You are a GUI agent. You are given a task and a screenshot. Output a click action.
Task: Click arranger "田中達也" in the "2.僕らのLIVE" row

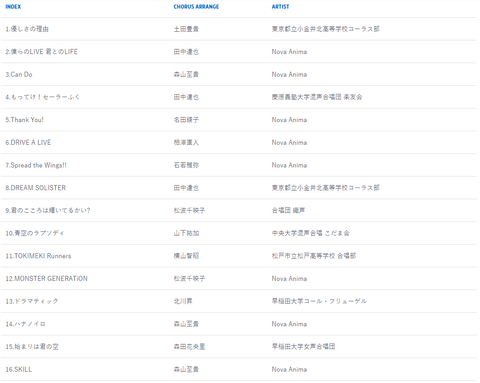[186, 52]
